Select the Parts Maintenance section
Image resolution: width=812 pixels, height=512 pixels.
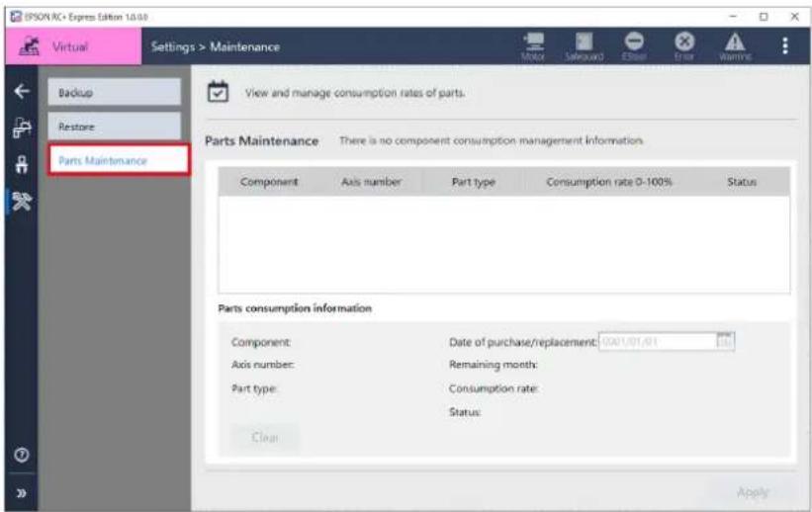119,160
